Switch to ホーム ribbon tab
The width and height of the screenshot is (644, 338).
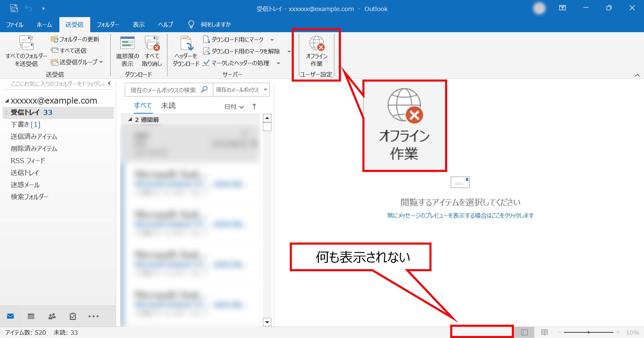pyautogui.click(x=44, y=24)
